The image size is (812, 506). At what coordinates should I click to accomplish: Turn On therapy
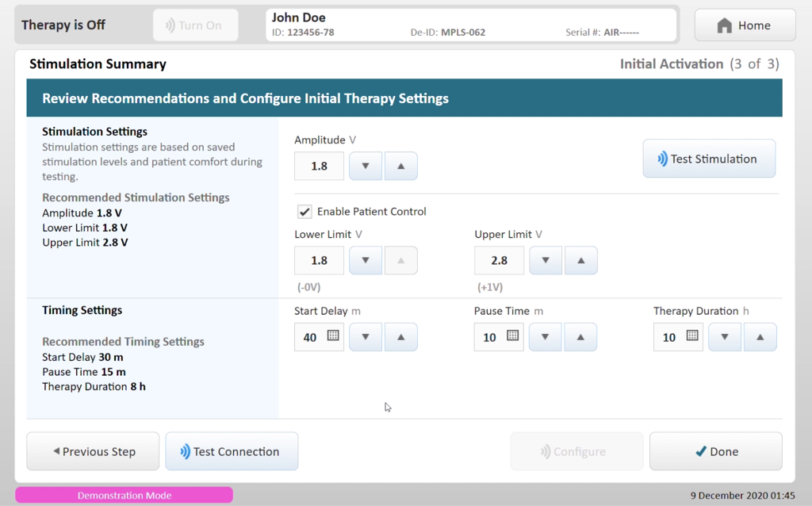[196, 25]
